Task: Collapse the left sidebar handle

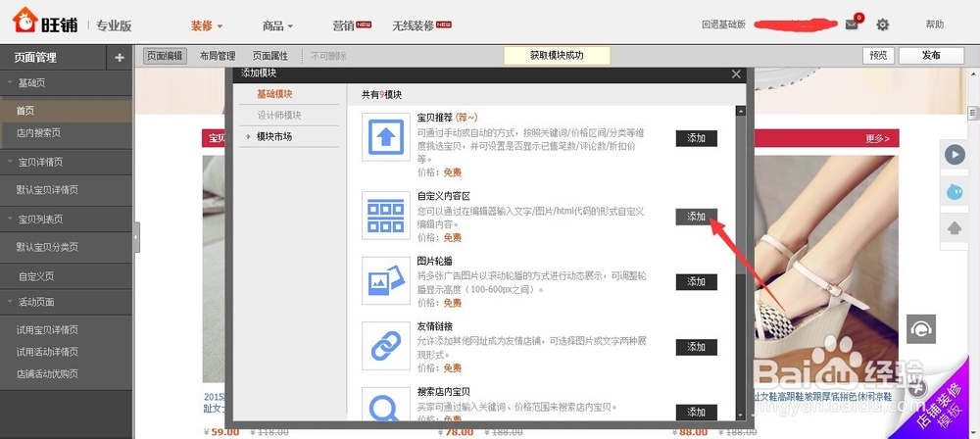Action: pyautogui.click(x=136, y=238)
